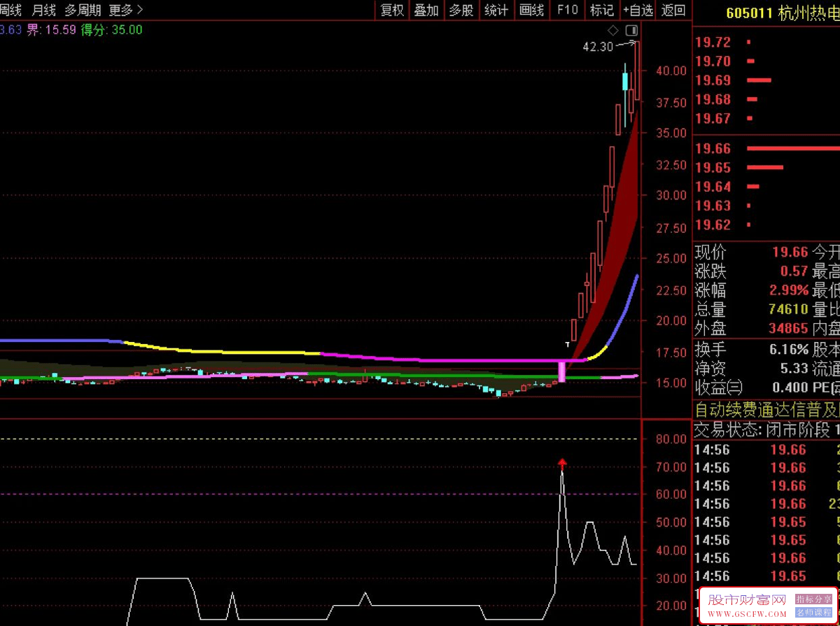Click the diamond icon above the chart
This screenshot has width=840, height=626.
613,30
